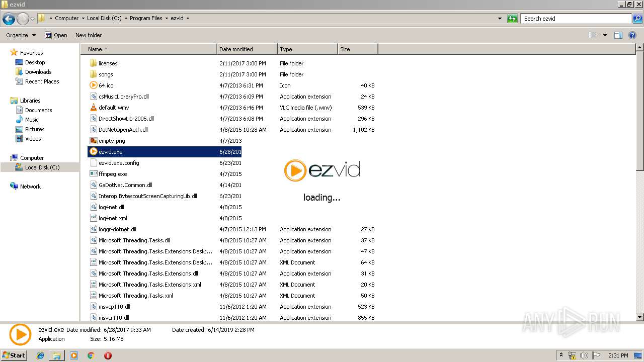Select the empty.png image icon
The width and height of the screenshot is (644, 362).
click(94, 141)
